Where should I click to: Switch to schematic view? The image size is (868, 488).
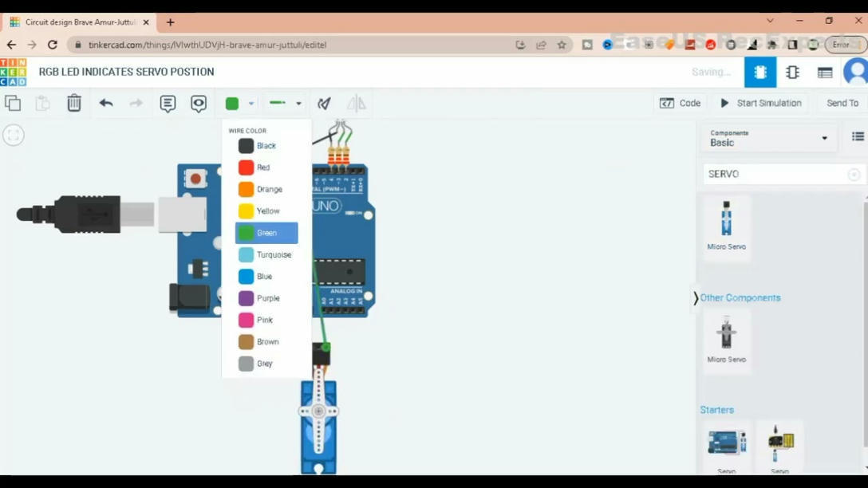793,72
